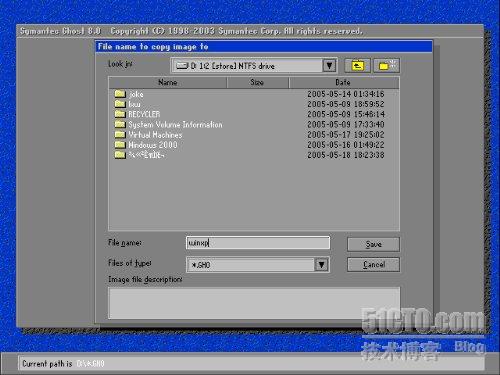500x375 pixels.
Task: Select the Virtual Machines folder icon
Action: 120,135
